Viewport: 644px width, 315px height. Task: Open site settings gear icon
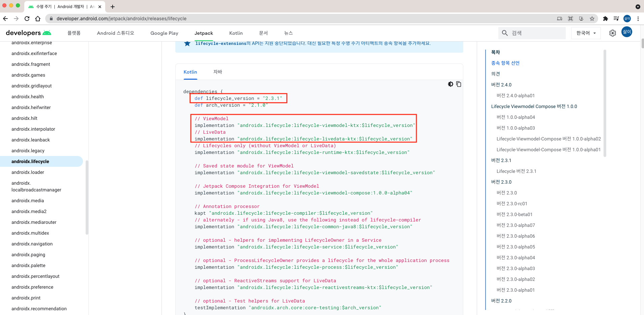613,33
